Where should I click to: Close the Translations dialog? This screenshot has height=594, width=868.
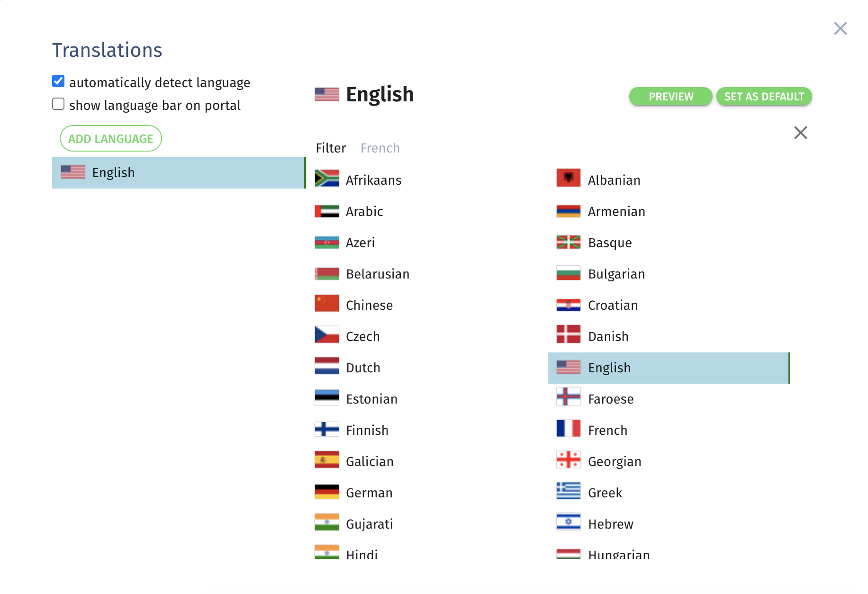841,28
